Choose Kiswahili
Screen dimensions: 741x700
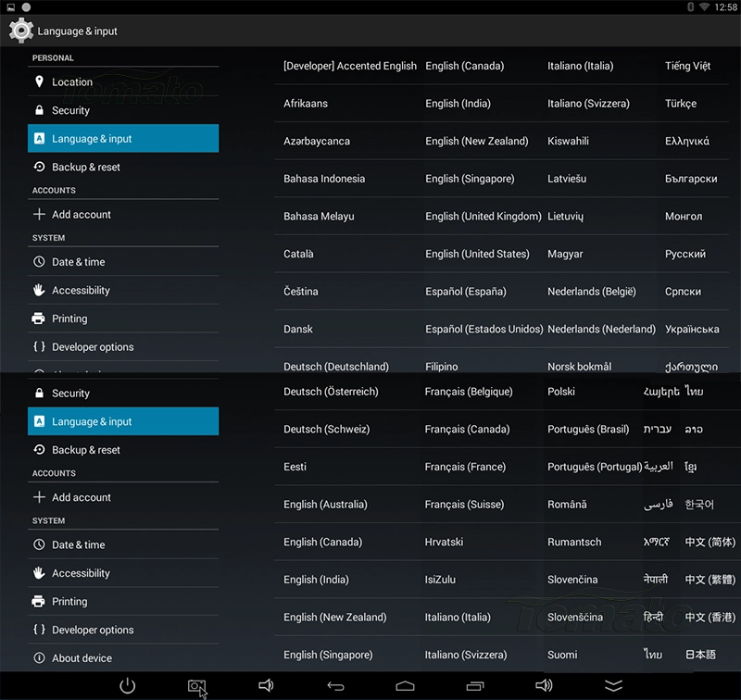click(x=568, y=142)
